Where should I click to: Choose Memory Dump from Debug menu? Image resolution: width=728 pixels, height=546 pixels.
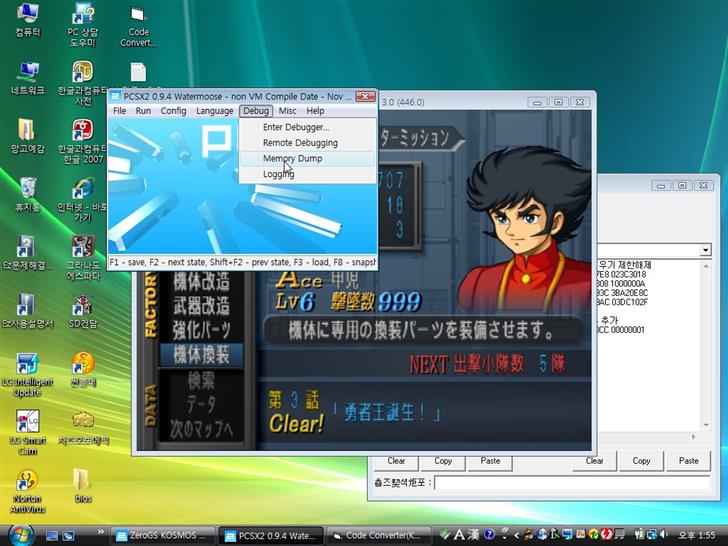click(x=307, y=158)
